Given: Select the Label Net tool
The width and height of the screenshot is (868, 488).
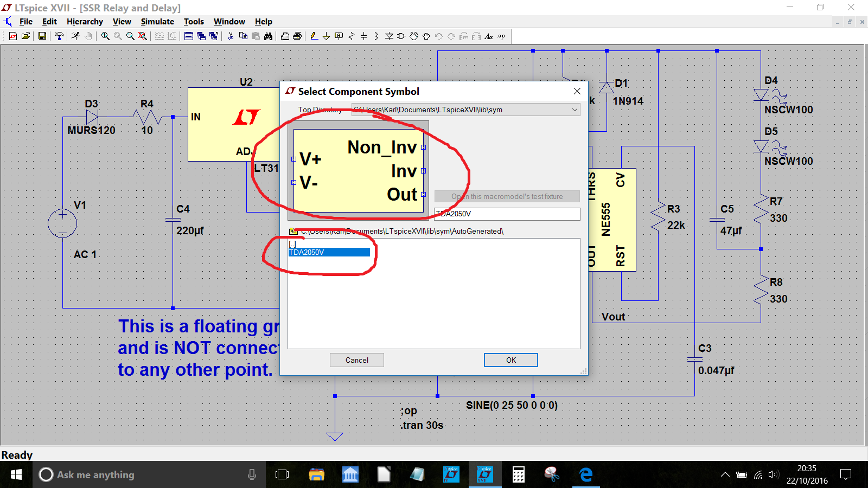Looking at the screenshot, I should [x=339, y=36].
